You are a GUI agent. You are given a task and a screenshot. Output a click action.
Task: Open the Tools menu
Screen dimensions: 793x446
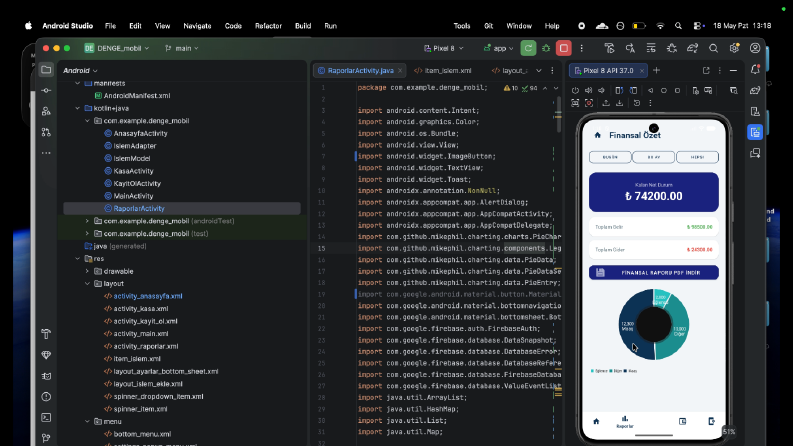tap(461, 26)
